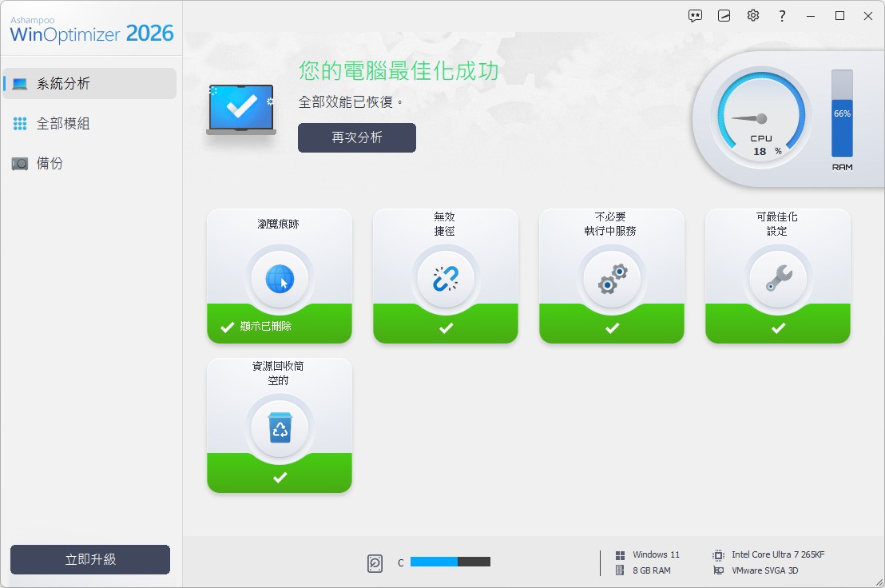
Task: Click the graphics card icon beside VMware SVGA
Action: (719, 570)
